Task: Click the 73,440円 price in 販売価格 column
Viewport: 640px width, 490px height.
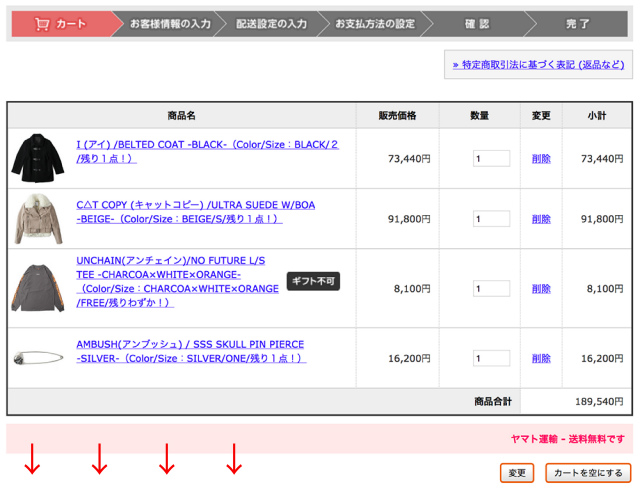Action: [409, 158]
